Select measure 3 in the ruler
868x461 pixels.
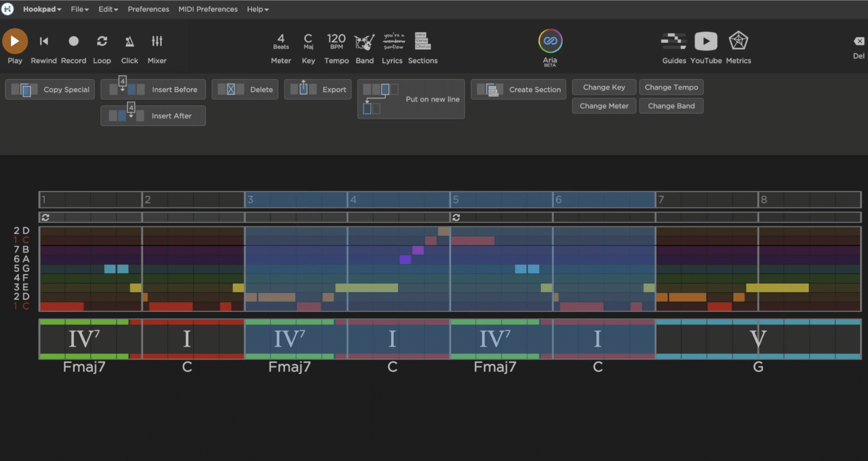click(x=296, y=199)
